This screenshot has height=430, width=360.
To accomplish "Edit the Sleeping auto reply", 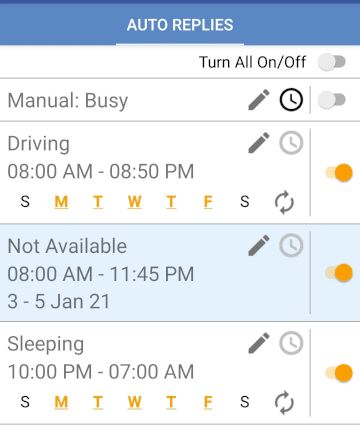I will click(x=259, y=343).
